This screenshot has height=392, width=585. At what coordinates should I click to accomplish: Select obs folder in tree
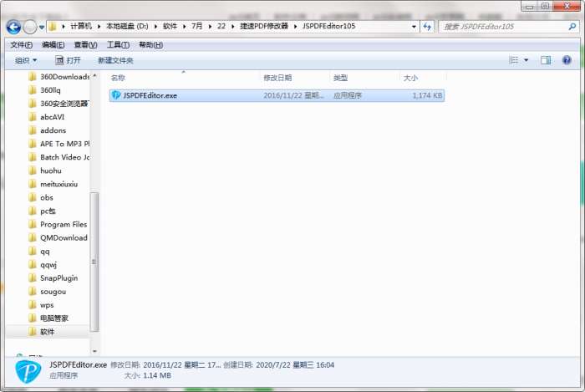tap(41, 197)
